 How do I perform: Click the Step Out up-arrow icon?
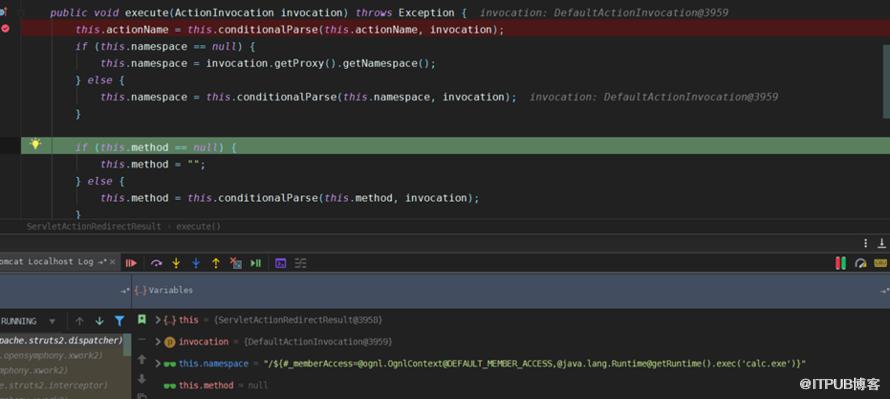pos(216,263)
